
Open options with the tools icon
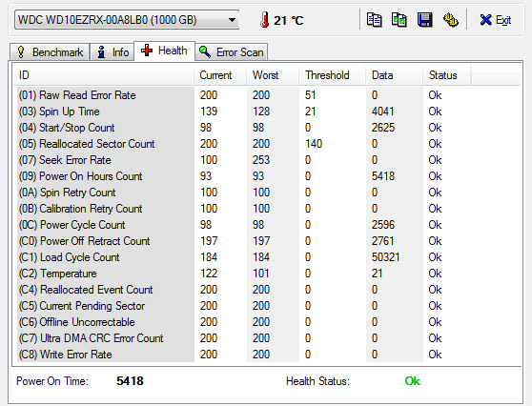pos(451,20)
